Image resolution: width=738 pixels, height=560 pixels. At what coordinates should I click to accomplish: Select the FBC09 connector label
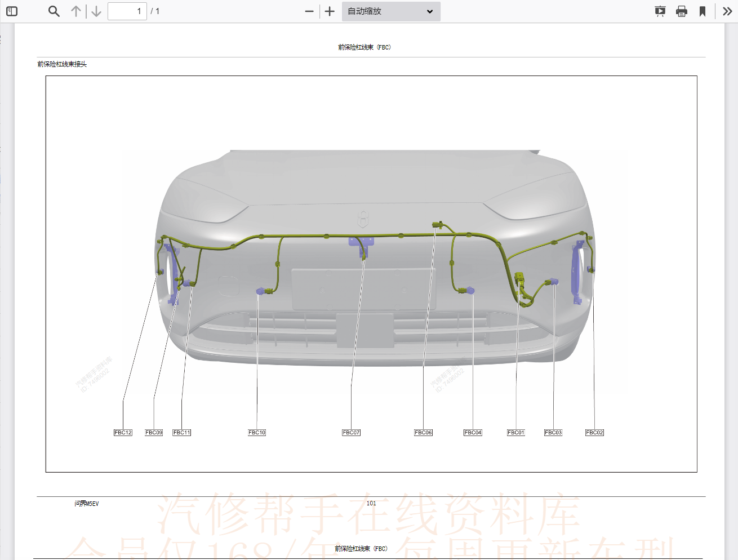point(154,433)
